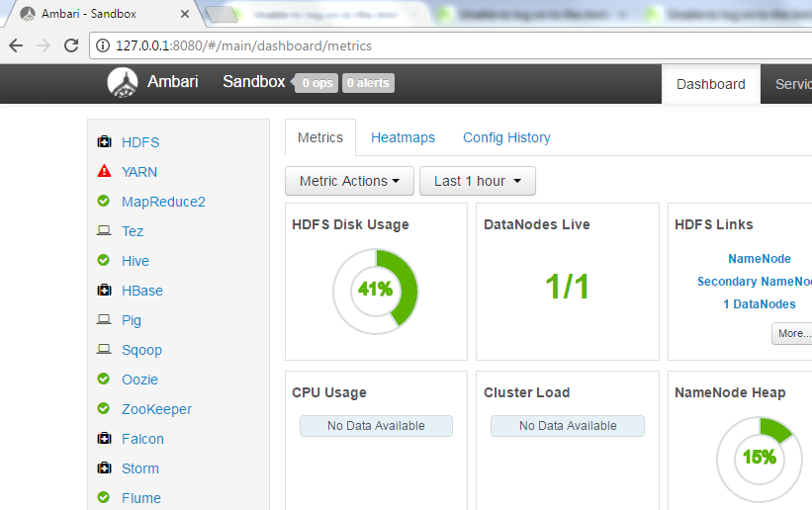
Task: Click the Tez client laptop icon
Action: pyautogui.click(x=104, y=230)
